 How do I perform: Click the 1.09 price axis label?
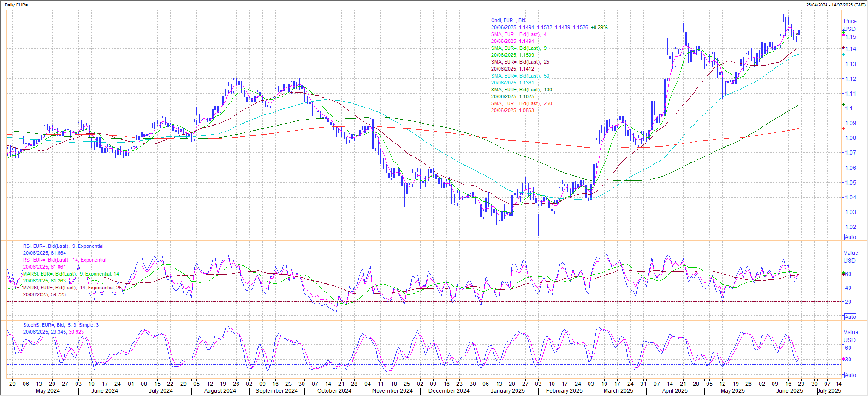(850, 123)
